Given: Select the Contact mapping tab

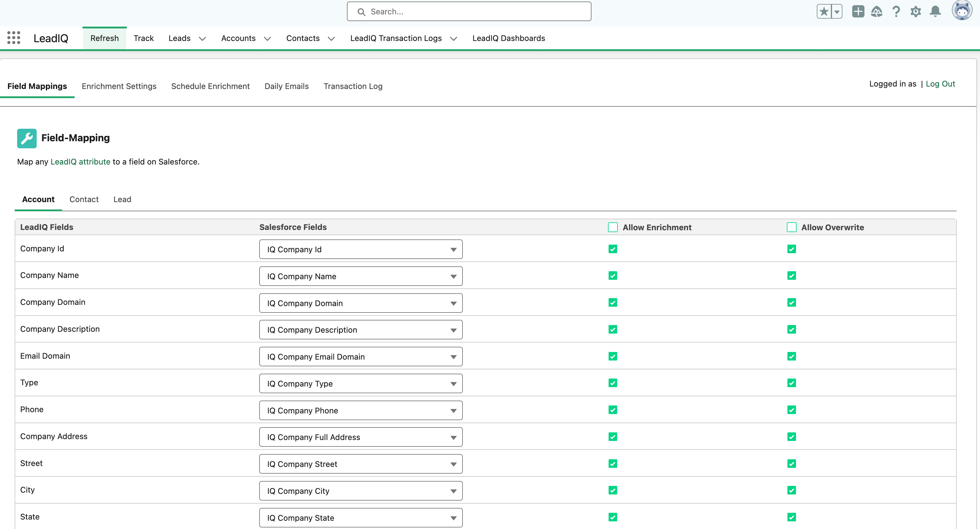Looking at the screenshot, I should (x=84, y=199).
